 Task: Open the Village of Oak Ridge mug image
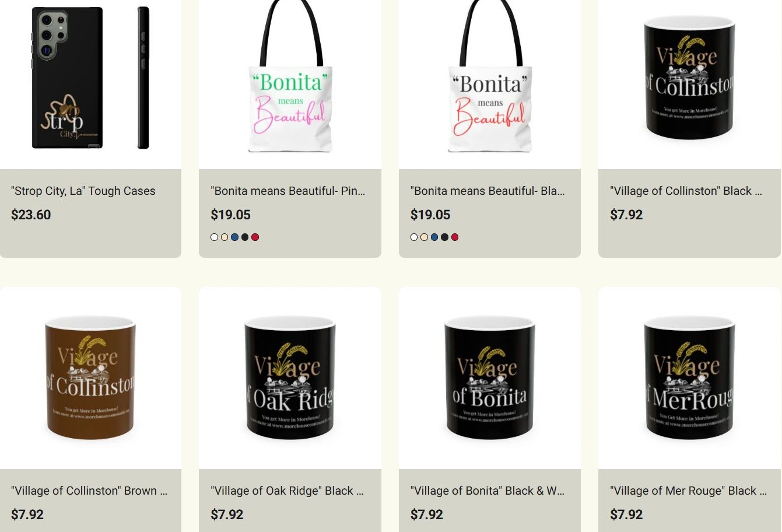(x=290, y=378)
